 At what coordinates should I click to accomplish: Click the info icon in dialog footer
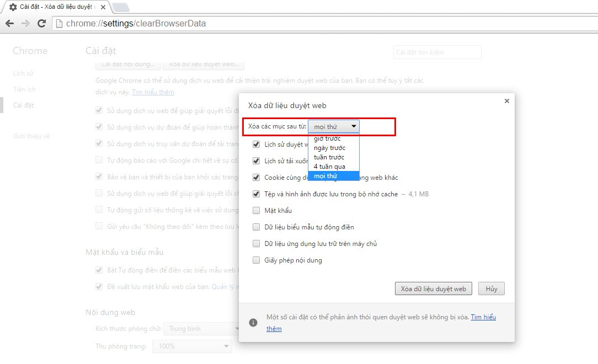coord(253,323)
